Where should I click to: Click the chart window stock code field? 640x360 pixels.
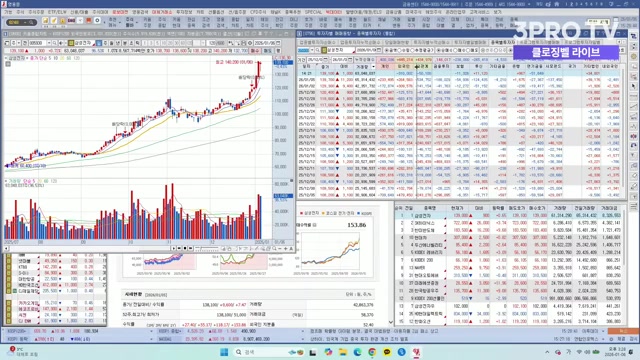coord(37,43)
